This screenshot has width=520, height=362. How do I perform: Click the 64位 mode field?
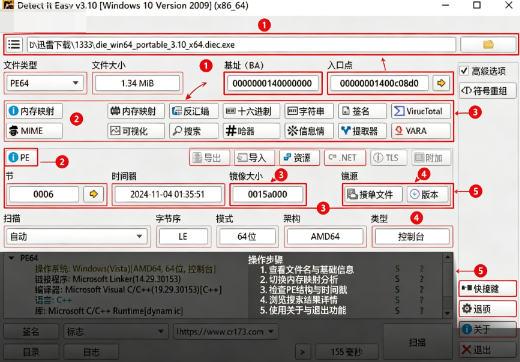coord(247,236)
